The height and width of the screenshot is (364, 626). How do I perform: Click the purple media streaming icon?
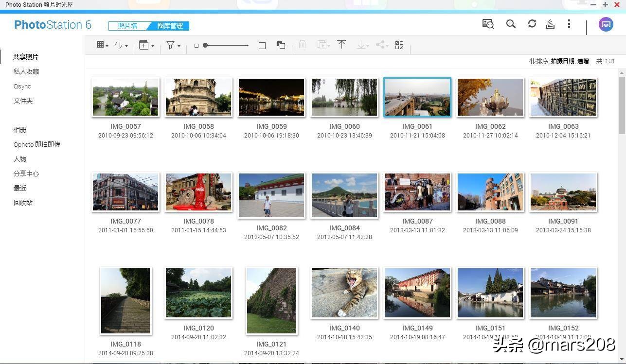tap(606, 24)
